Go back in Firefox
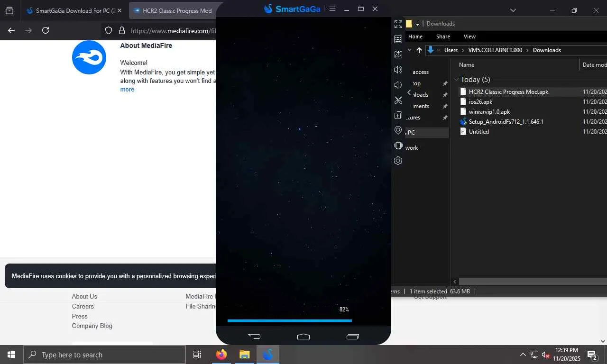This screenshot has width=607, height=364. click(x=11, y=30)
